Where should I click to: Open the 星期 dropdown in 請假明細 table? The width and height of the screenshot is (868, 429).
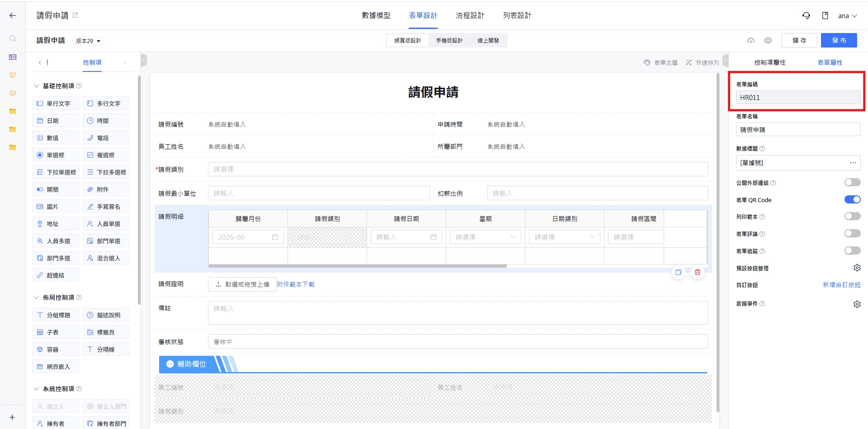tap(486, 237)
